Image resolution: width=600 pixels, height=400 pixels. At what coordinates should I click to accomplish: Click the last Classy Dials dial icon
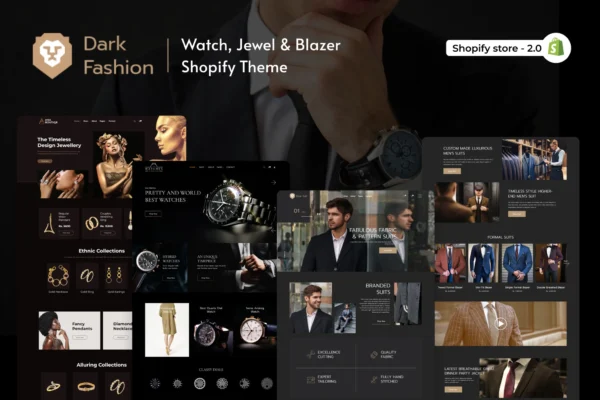(x=267, y=383)
